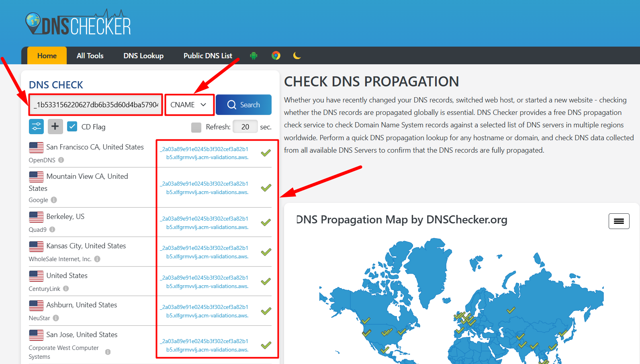Open the Mountain View CNAME result link
This screenshot has width=640, height=364.
(x=204, y=188)
